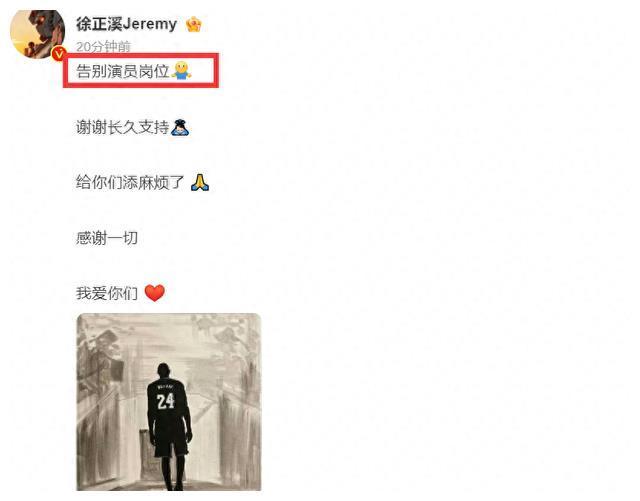
Task: Click the 20分钟前 timestamp
Action: (x=103, y=47)
